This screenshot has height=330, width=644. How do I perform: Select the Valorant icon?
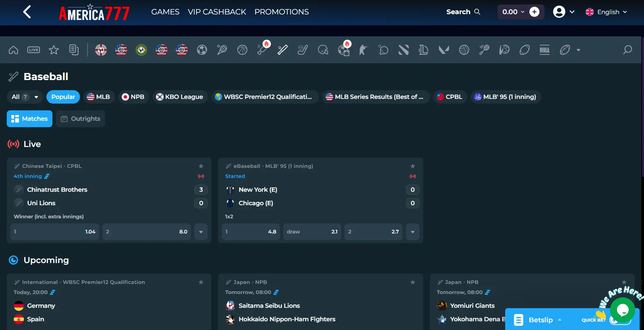coord(444,50)
